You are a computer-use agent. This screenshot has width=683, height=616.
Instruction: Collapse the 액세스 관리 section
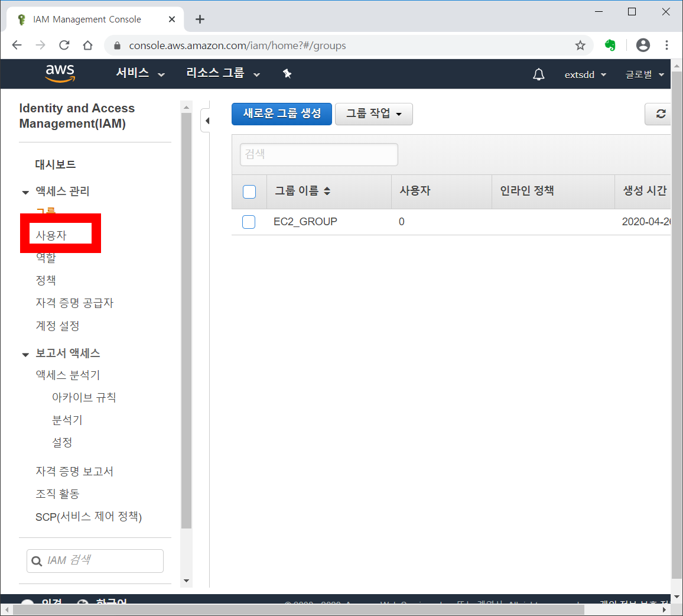point(25,192)
